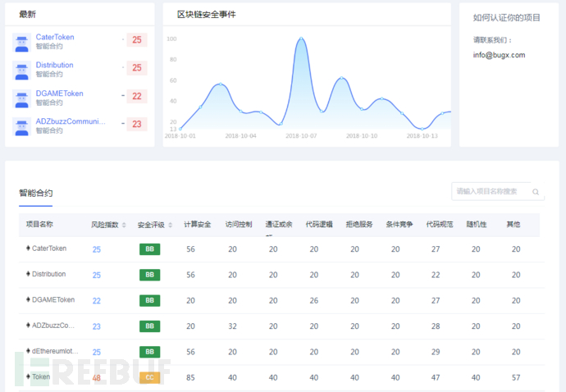
Task: Click the 条件竞争 column header
Action: pyautogui.click(x=399, y=225)
